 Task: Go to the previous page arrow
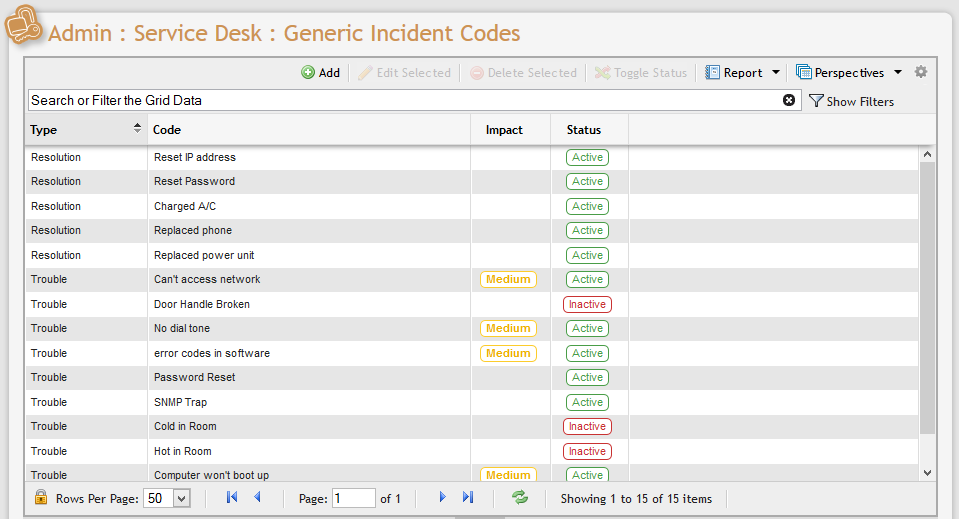257,497
